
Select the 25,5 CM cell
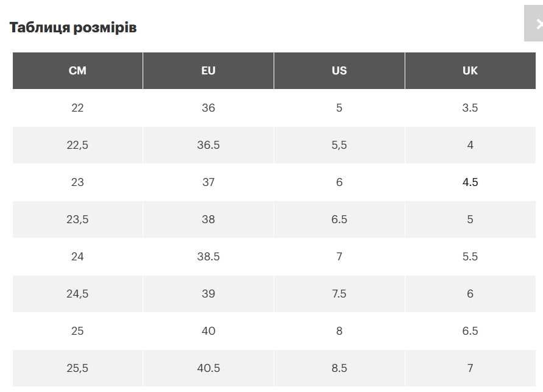point(77,368)
